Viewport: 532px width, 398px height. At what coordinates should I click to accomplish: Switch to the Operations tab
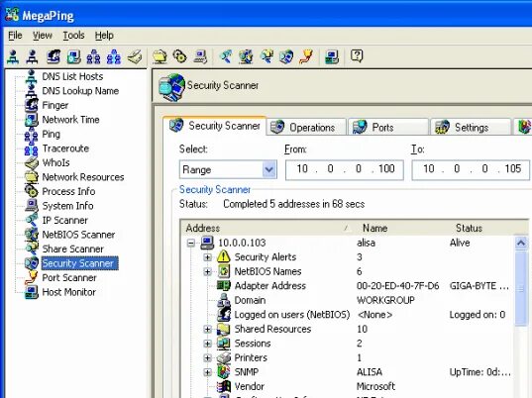click(x=307, y=127)
